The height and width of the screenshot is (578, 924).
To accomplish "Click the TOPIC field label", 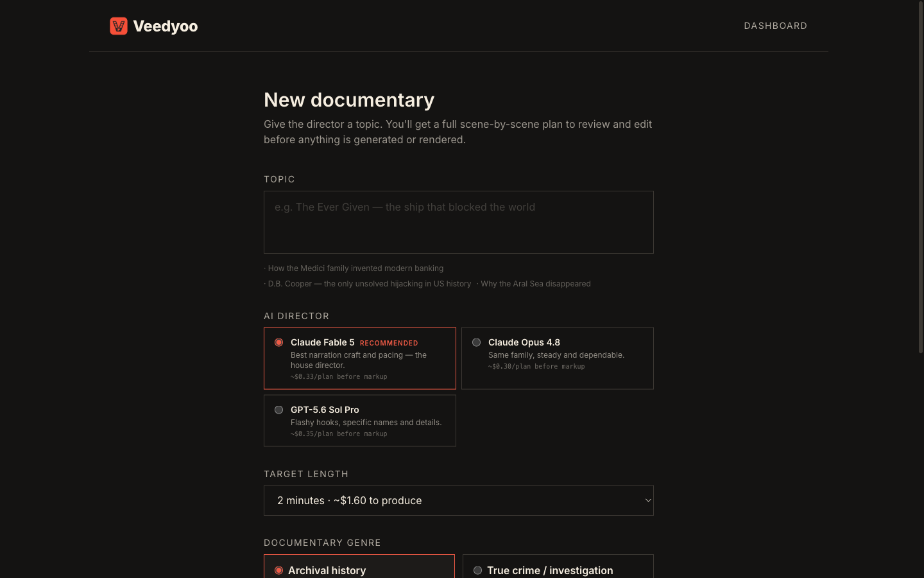I will click(279, 179).
